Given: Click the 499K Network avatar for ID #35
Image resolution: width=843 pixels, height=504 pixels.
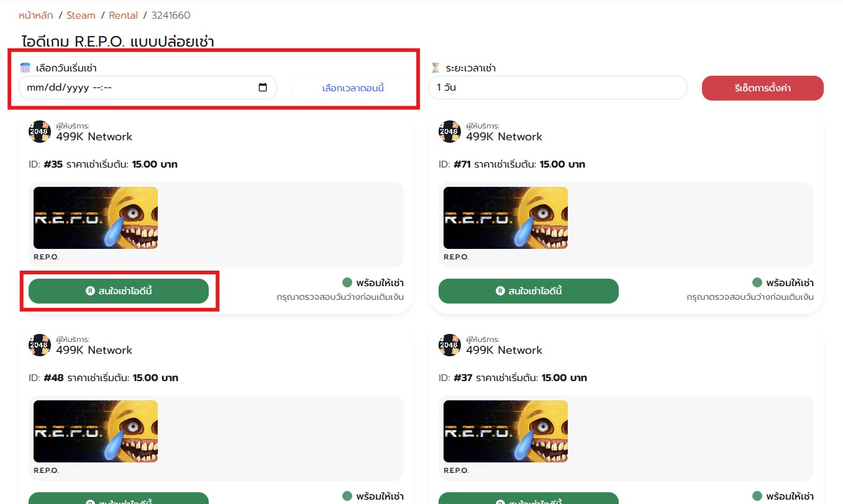Looking at the screenshot, I should [40, 132].
